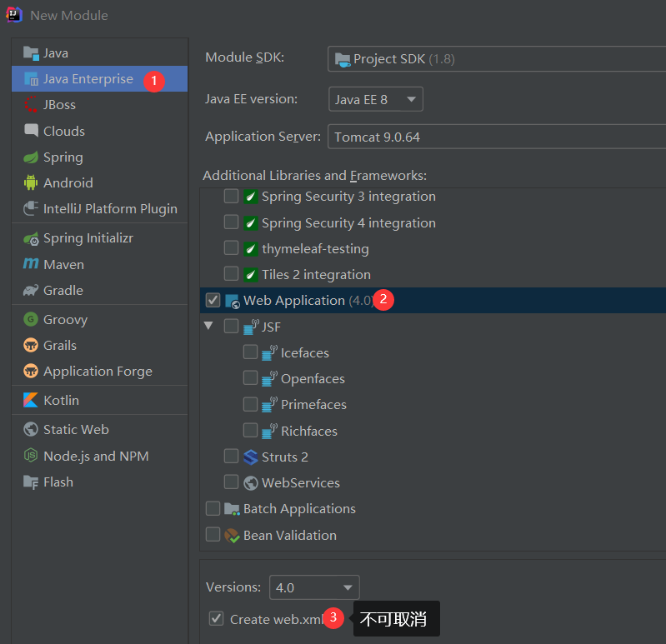The width and height of the screenshot is (666, 644).
Task: Select Maven in the module list
Action: coord(99,264)
